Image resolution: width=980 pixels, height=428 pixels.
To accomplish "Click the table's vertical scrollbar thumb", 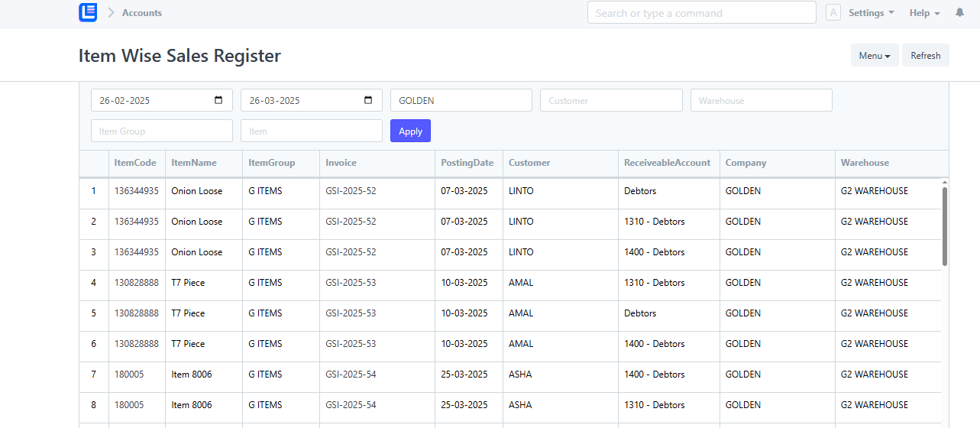I will 945,226.
